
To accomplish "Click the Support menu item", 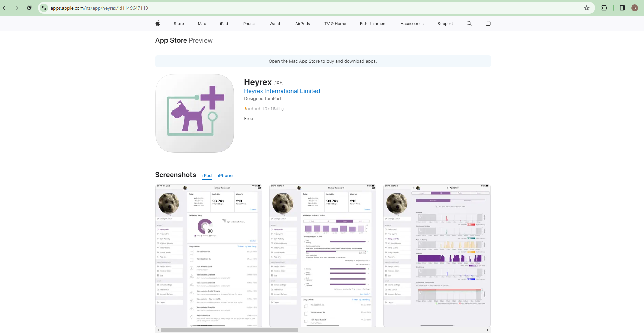I will [x=445, y=23].
